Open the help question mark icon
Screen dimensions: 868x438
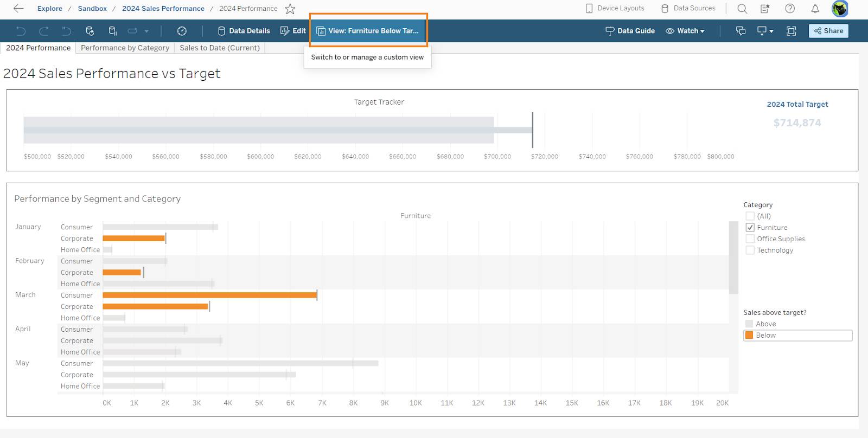tap(790, 9)
